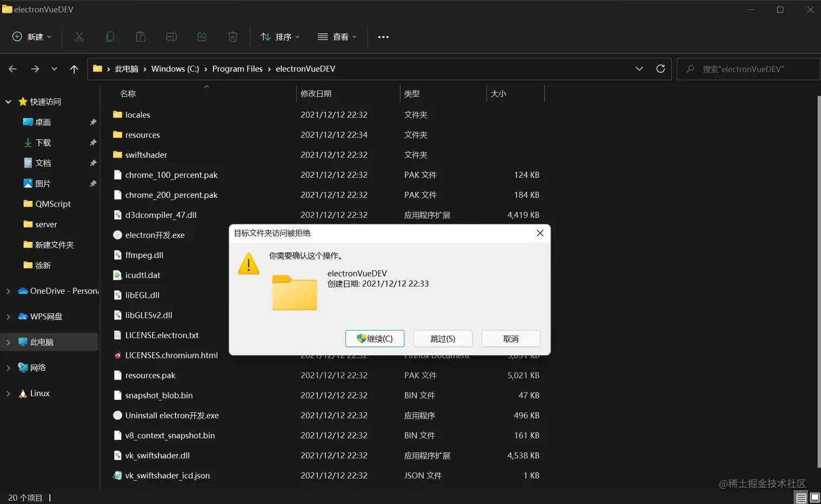Open the 新建 (New) dropdown
This screenshot has width=821, height=504.
(32, 37)
